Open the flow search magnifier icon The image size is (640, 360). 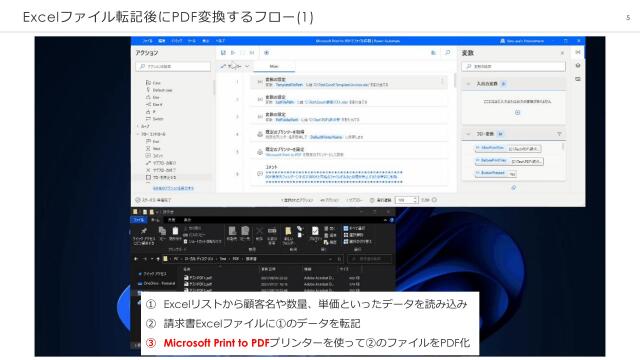click(x=447, y=53)
